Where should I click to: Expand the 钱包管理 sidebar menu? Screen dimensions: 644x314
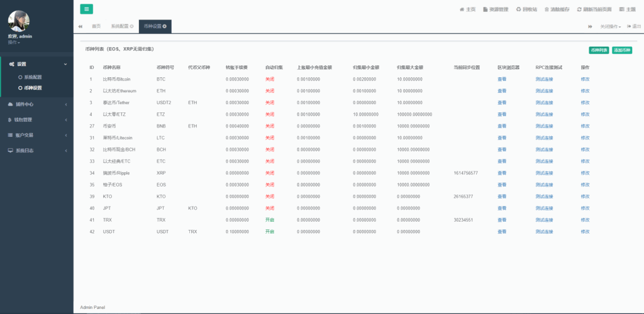36,119
